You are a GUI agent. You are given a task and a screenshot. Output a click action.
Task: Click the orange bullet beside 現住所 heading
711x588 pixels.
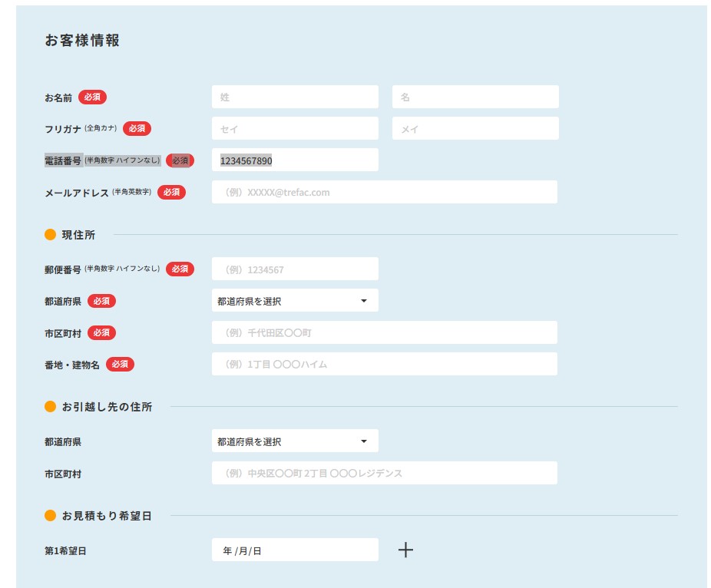51,235
